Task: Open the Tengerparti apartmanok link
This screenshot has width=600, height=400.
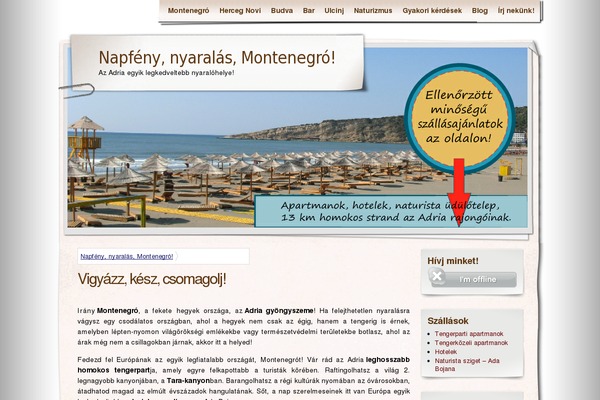Action: (x=469, y=334)
